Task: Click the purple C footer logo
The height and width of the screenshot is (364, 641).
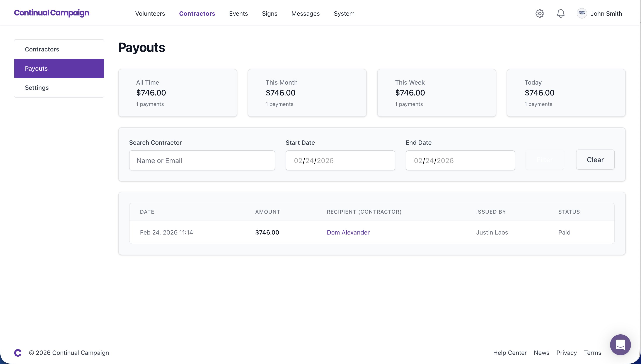Action: [17, 353]
